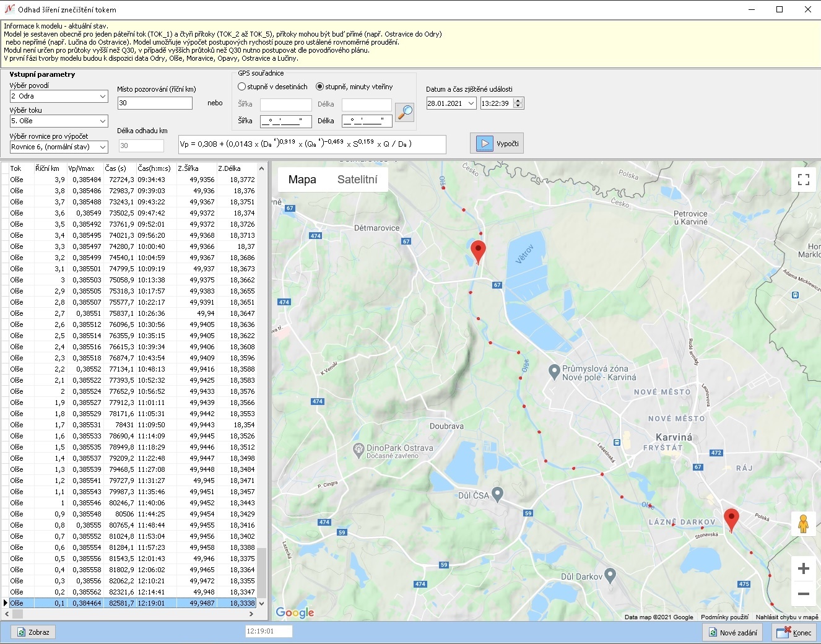The height and width of the screenshot is (644, 821).
Task: Toggle fullscreen map view icon
Action: coord(803,180)
